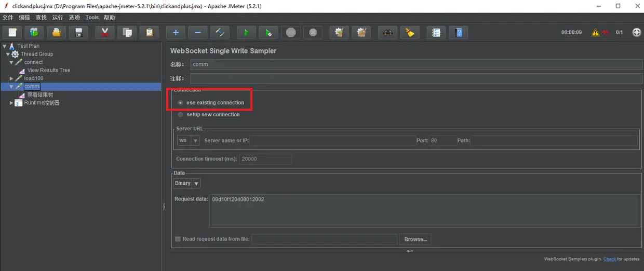Select 察看结果树 listener in tree
Viewport: 644px width, 271px height.
(x=40, y=95)
